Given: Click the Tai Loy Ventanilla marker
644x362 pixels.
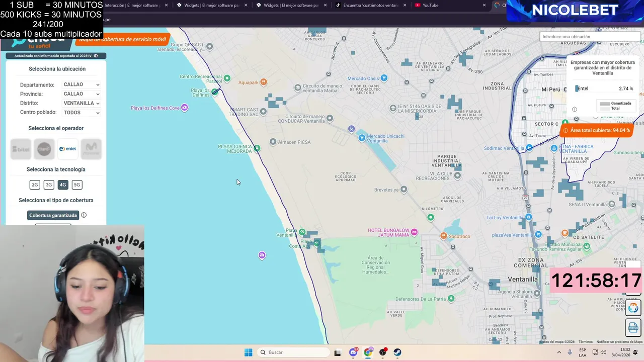Looking at the screenshot, I should click(x=528, y=217).
